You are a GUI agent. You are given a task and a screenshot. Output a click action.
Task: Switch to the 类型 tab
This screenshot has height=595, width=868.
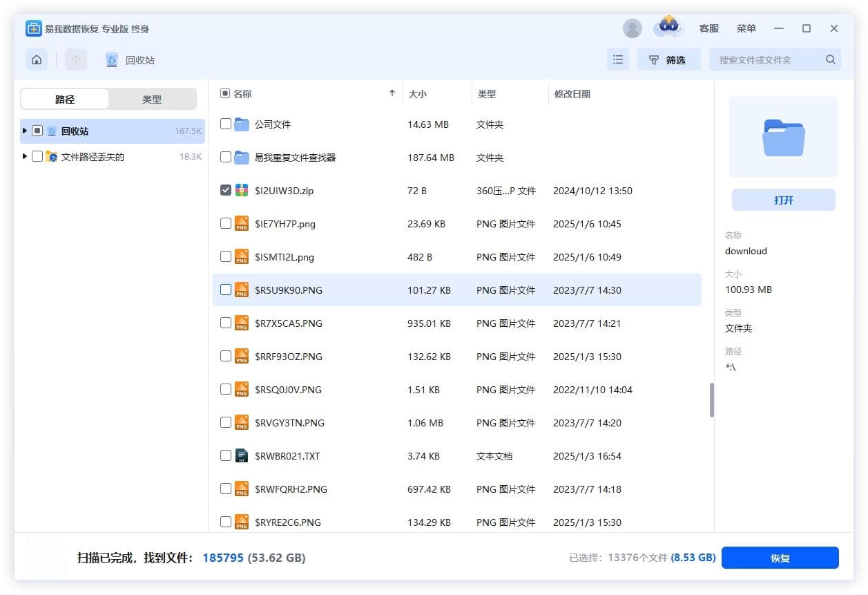click(152, 99)
